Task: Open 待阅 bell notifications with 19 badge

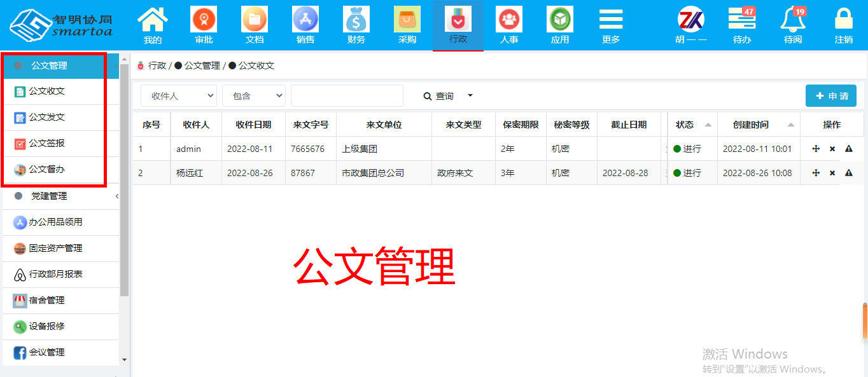Action: (793, 25)
